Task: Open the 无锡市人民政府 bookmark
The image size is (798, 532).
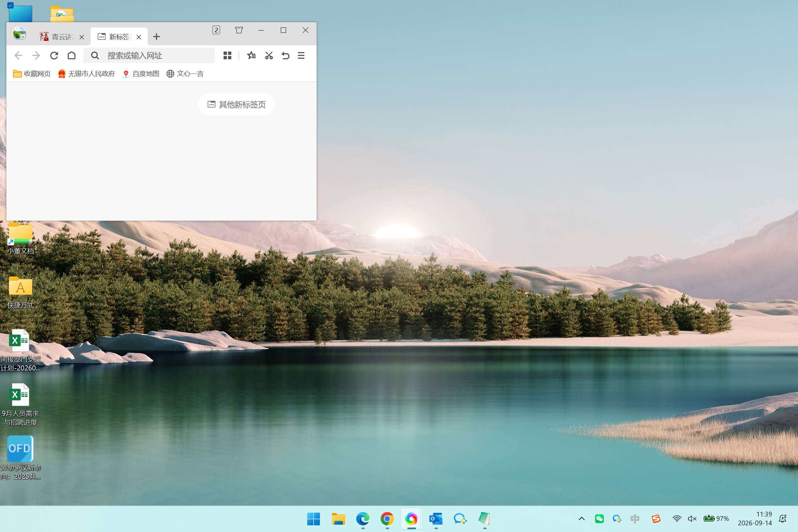Action: [86, 73]
